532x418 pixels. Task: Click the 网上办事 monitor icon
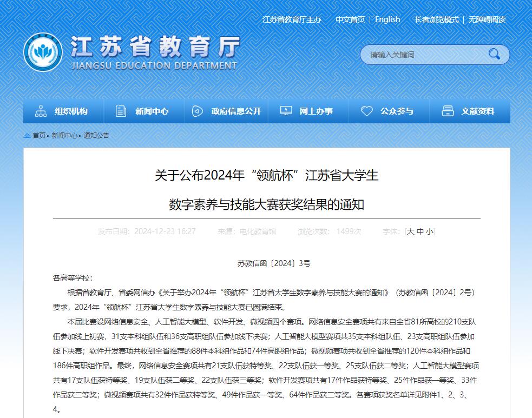[286, 111]
